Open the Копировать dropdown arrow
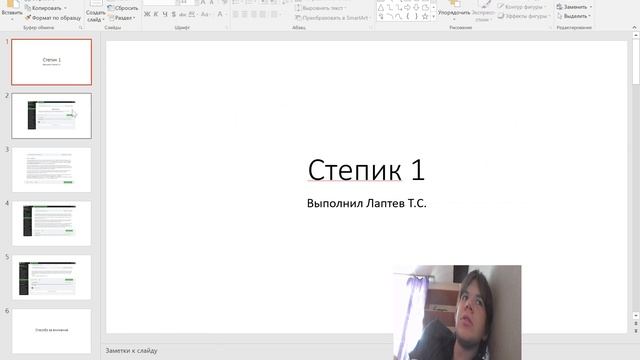 65,8
